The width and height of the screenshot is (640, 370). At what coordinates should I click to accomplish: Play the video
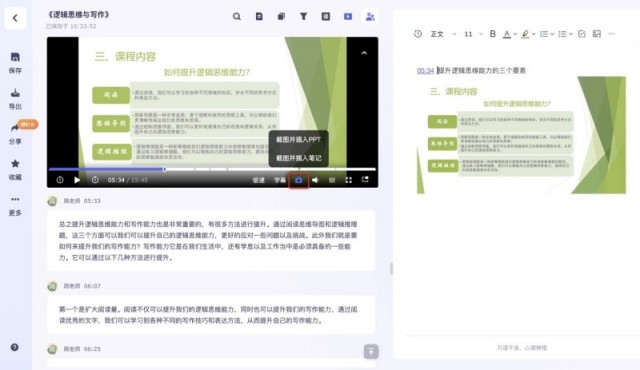[x=77, y=180]
